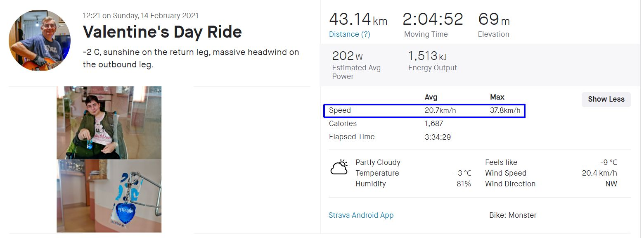Open the Distance (?) help link
The image size is (644, 238).
349,34
